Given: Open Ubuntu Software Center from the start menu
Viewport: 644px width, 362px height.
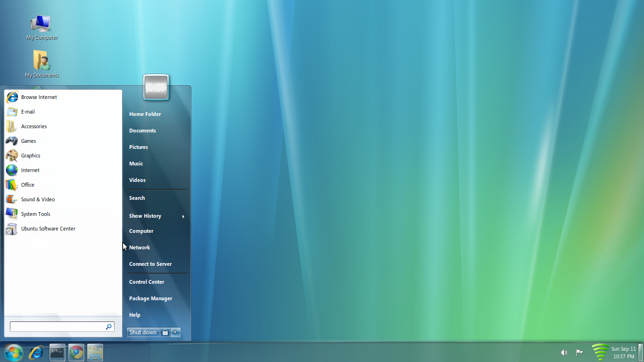Looking at the screenshot, I should pyautogui.click(x=48, y=228).
